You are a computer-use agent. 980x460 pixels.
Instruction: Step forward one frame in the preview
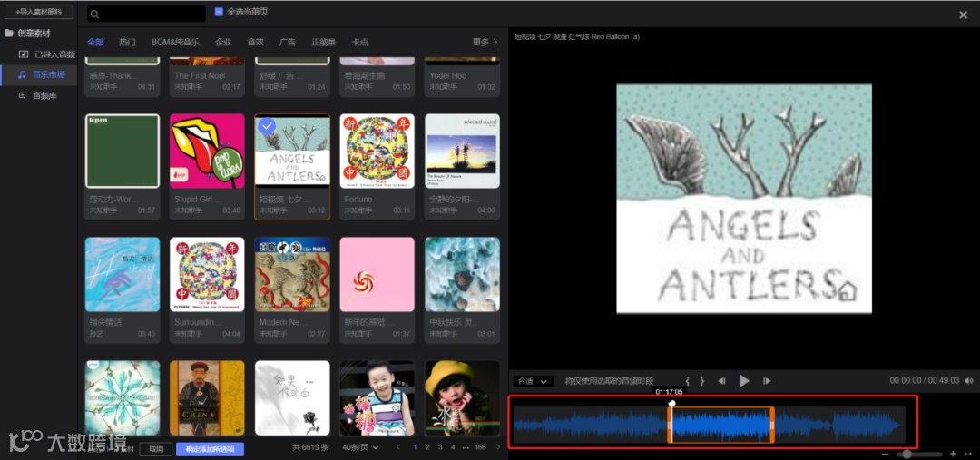[767, 381]
